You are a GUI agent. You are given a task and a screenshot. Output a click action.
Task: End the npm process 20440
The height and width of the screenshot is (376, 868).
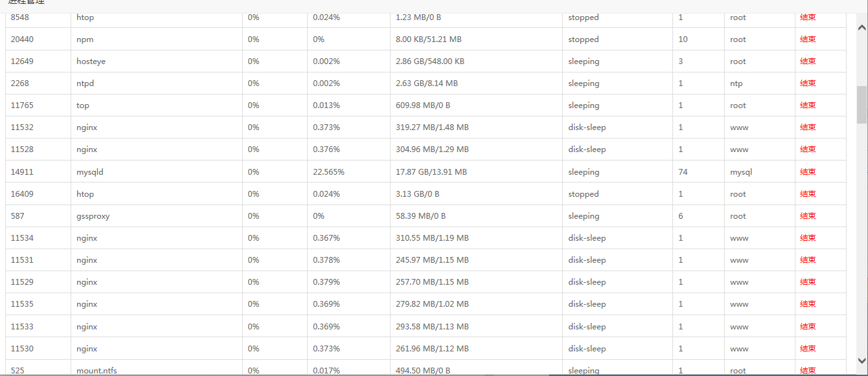(808, 39)
